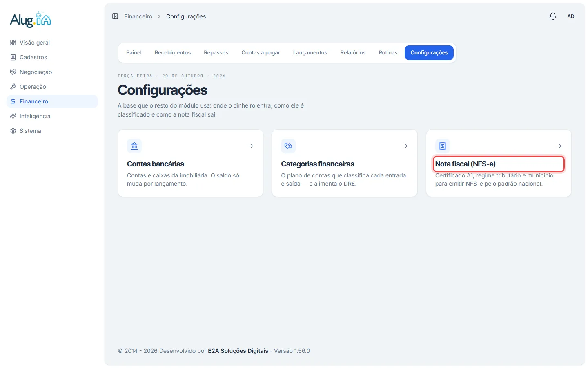
Task: Open the Recebimentos tab
Action: (x=173, y=53)
